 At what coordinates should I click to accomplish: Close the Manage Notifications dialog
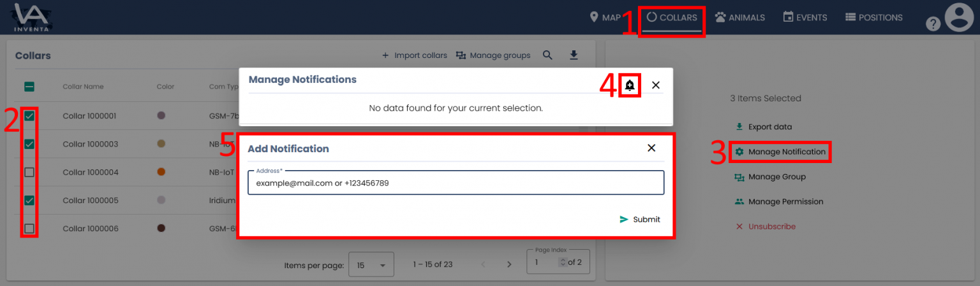click(x=656, y=85)
